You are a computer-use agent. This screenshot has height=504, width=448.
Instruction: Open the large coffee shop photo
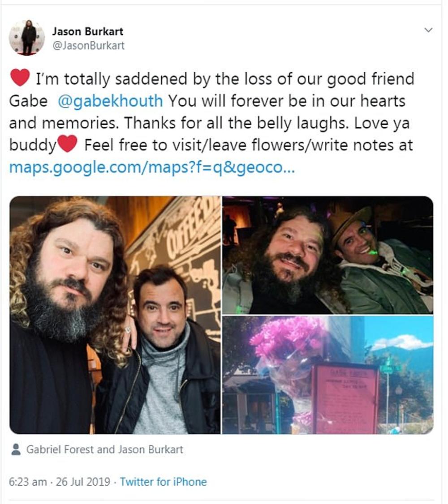pyautogui.click(x=115, y=315)
